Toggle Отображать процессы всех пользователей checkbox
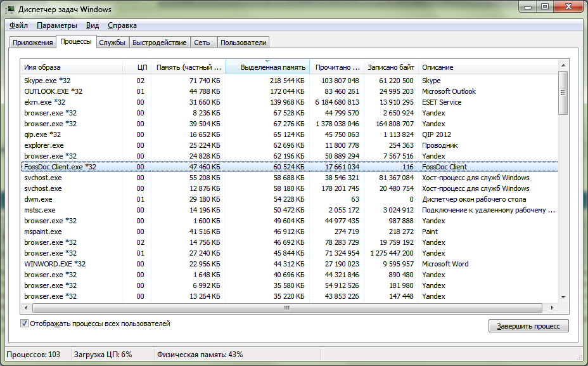 (24, 324)
